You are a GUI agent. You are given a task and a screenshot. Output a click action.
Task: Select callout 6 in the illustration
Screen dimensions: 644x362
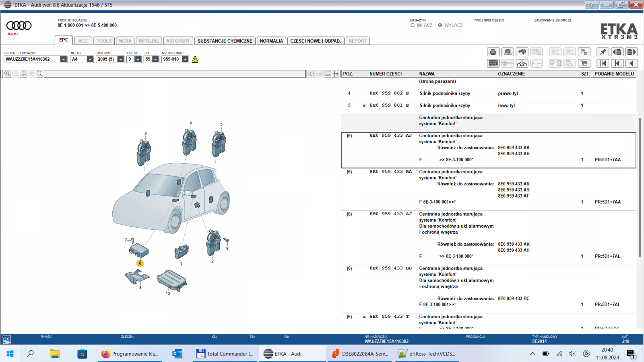coord(140,263)
